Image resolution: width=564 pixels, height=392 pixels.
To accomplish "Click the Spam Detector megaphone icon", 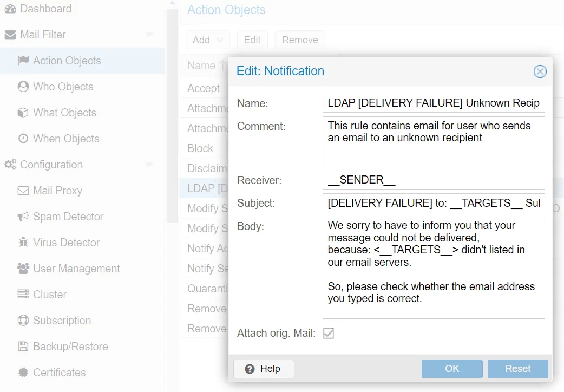I will [23, 217].
